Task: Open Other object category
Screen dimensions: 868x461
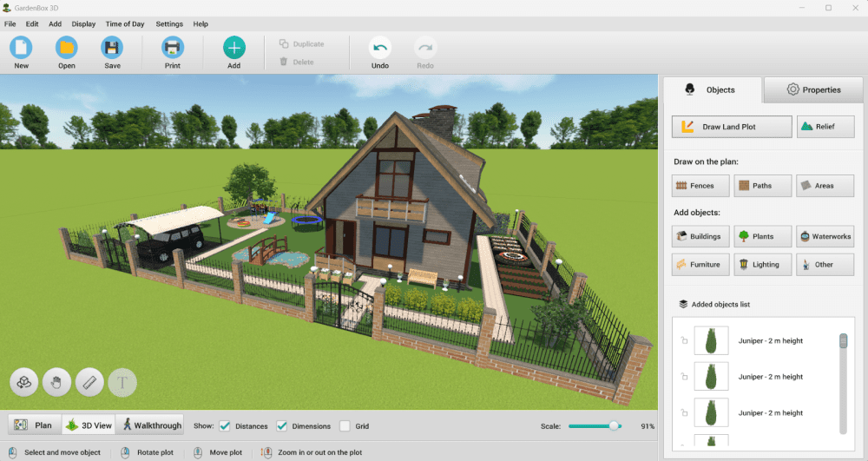Action: click(x=825, y=265)
